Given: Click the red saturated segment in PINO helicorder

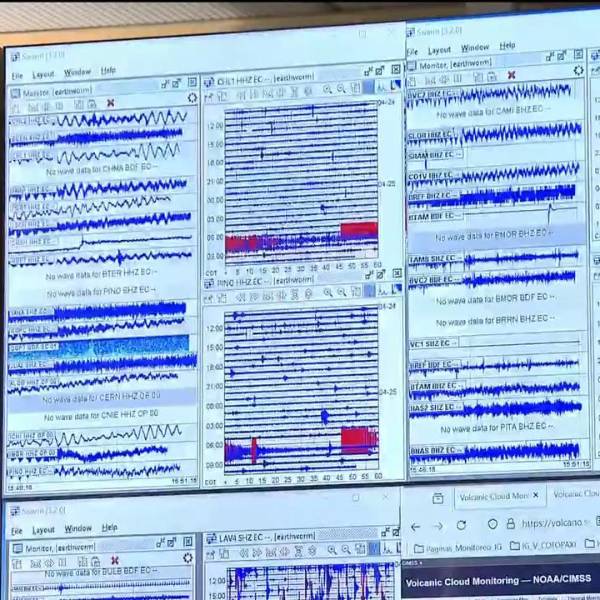Looking at the screenshot, I should [x=359, y=439].
